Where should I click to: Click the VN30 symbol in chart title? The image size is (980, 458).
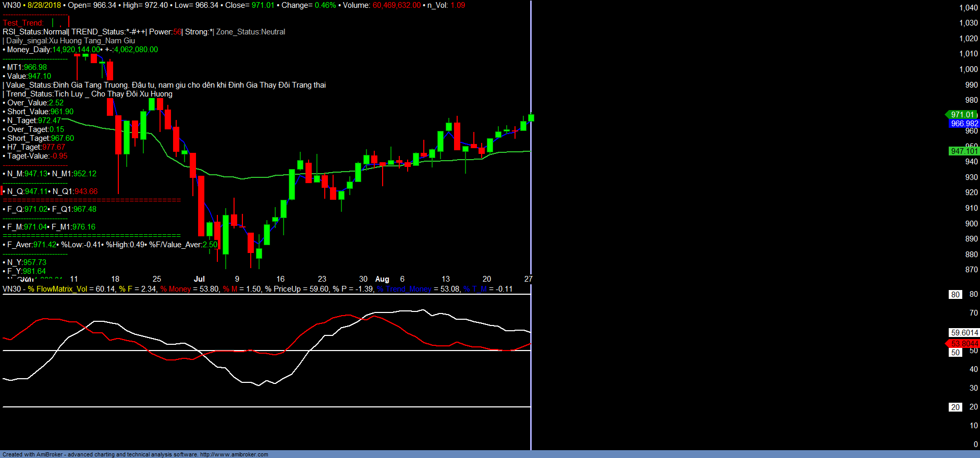point(11,5)
